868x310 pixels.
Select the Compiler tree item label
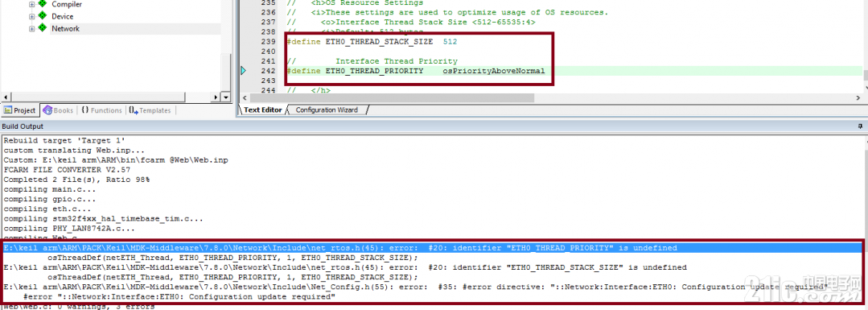(x=67, y=5)
